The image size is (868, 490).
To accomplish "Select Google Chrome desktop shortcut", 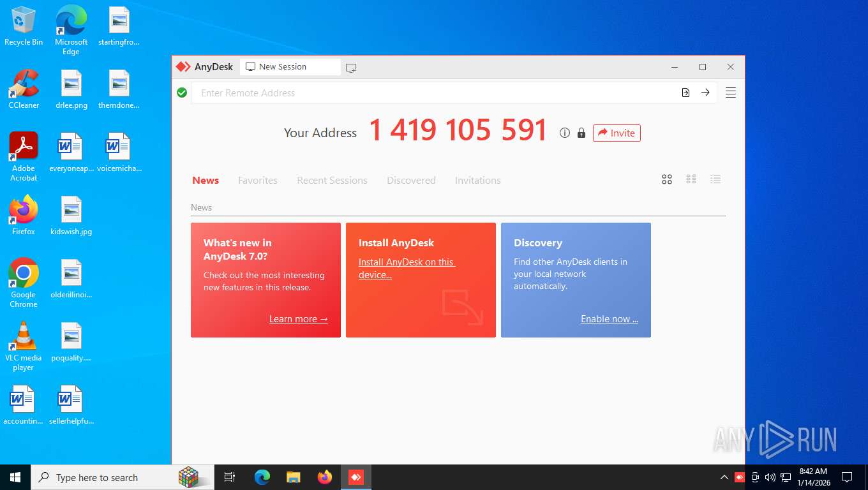I will tap(24, 283).
